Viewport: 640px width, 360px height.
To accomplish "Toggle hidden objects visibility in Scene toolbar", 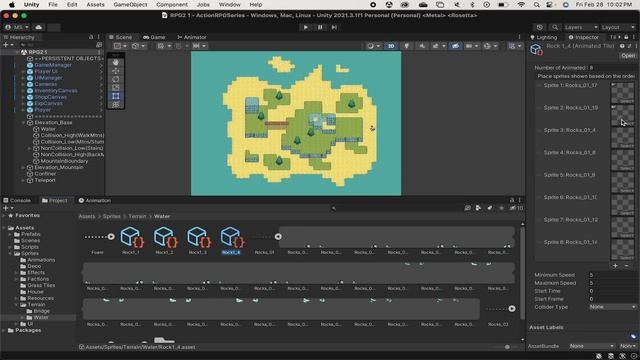I will [455, 46].
